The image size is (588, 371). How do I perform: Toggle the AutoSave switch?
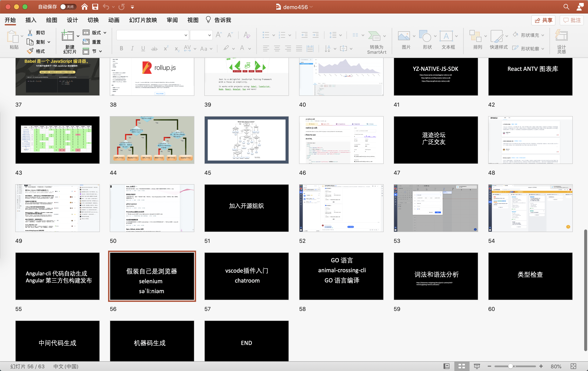[68, 7]
